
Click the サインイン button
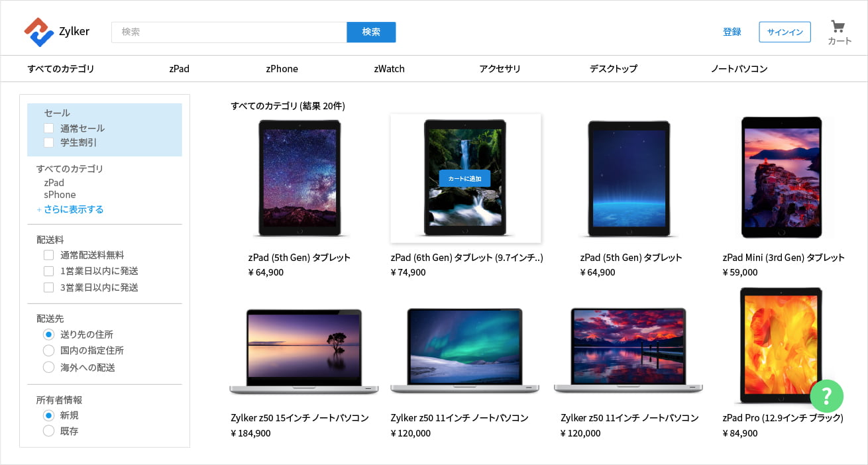[785, 32]
